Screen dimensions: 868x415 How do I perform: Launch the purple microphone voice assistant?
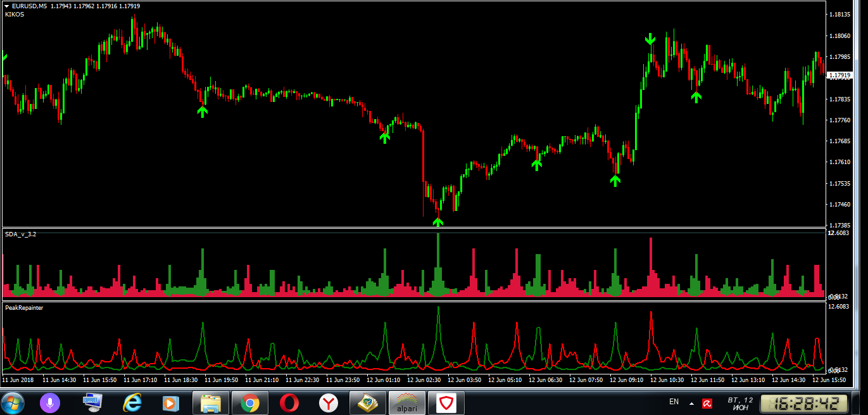point(50,402)
